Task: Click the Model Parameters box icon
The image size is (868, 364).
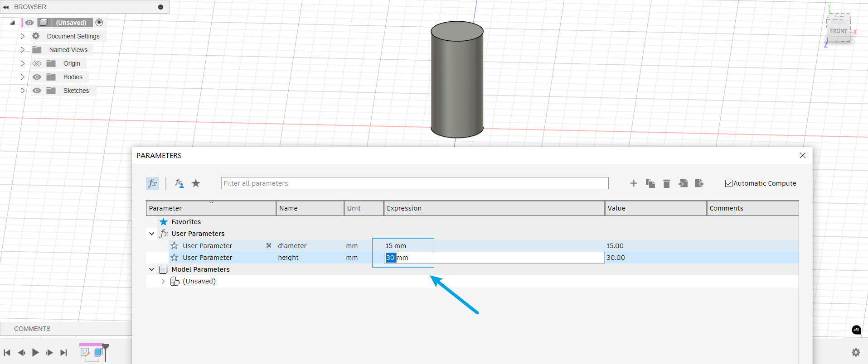Action: pos(164,269)
